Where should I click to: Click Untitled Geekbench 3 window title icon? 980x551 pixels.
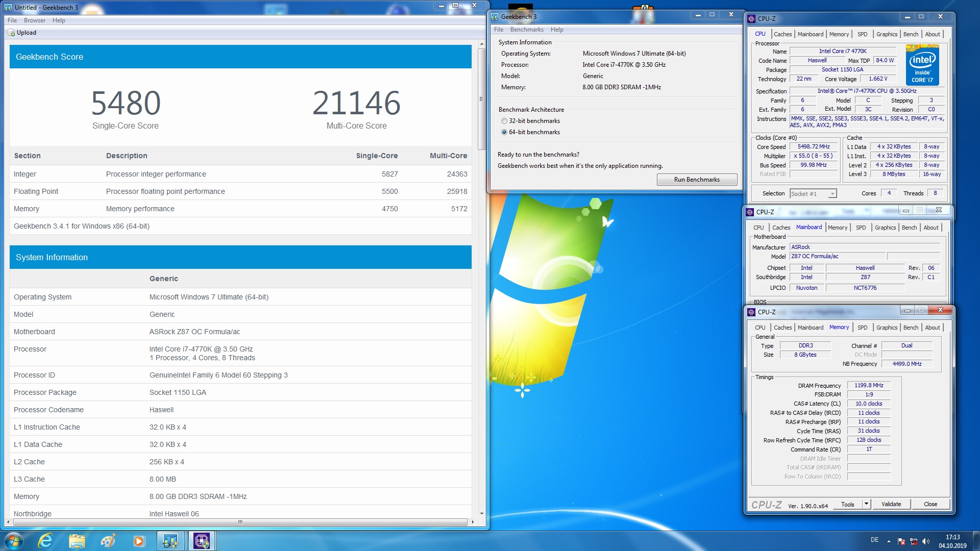(x=8, y=7)
